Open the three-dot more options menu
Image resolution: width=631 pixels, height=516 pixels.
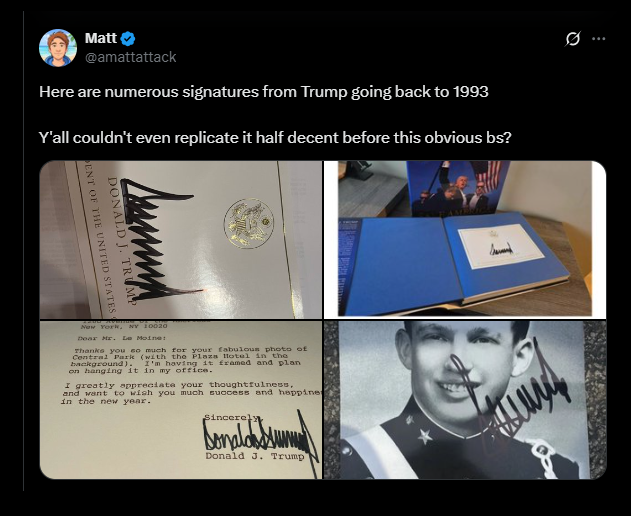(599, 39)
